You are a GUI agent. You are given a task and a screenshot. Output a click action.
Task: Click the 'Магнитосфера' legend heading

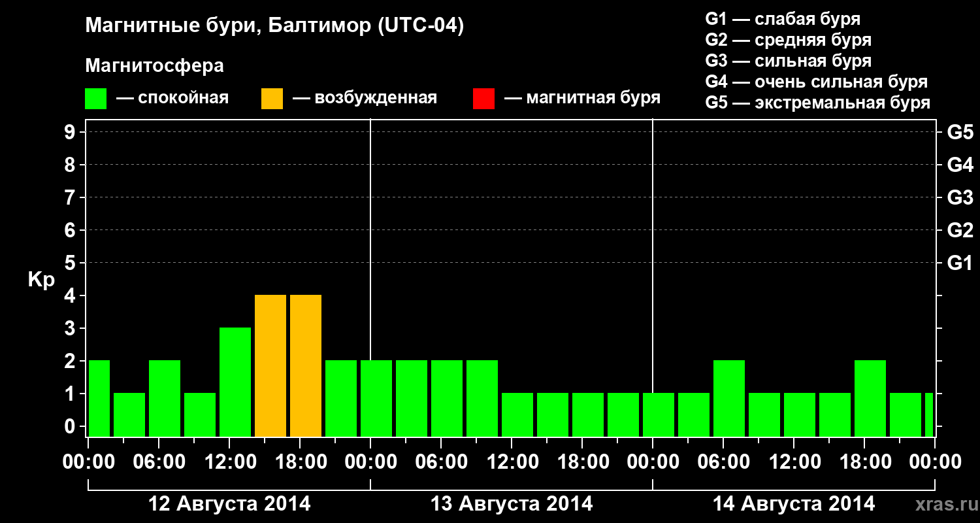(155, 66)
